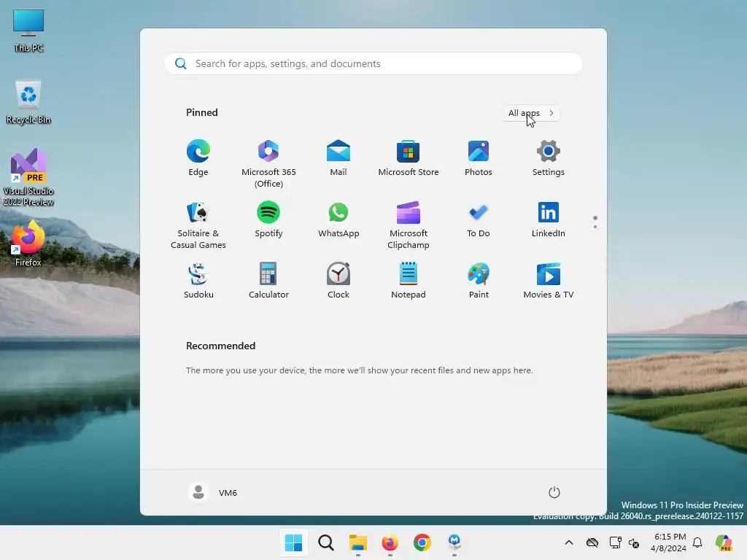747x560 pixels.
Task: Open the network status tray icon
Action: 615,542
